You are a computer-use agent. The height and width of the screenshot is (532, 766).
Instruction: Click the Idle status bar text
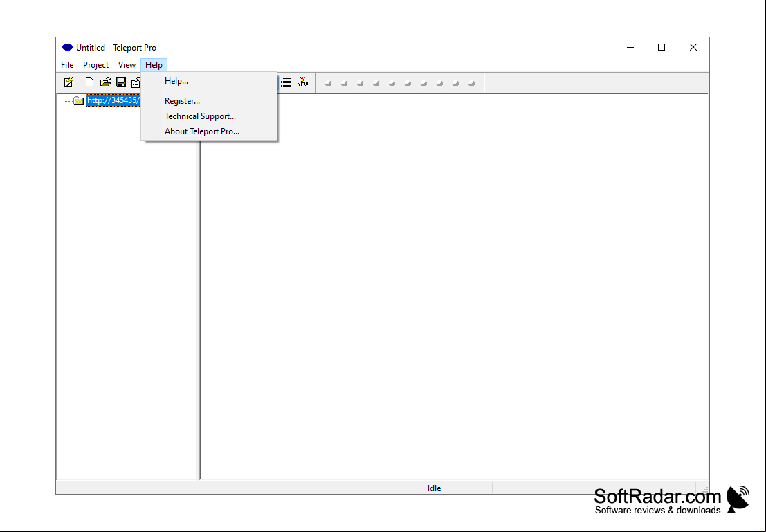pyautogui.click(x=435, y=488)
